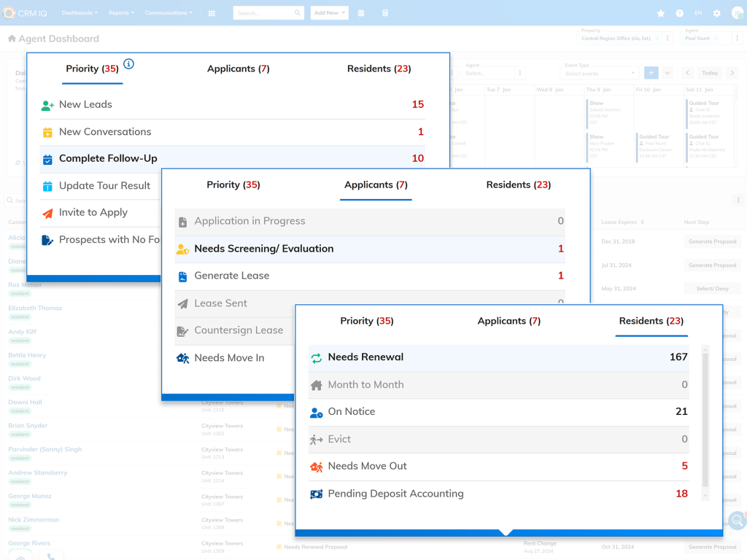
Task: Click the Residents panel vertical scrollbar
Action: tap(705, 421)
